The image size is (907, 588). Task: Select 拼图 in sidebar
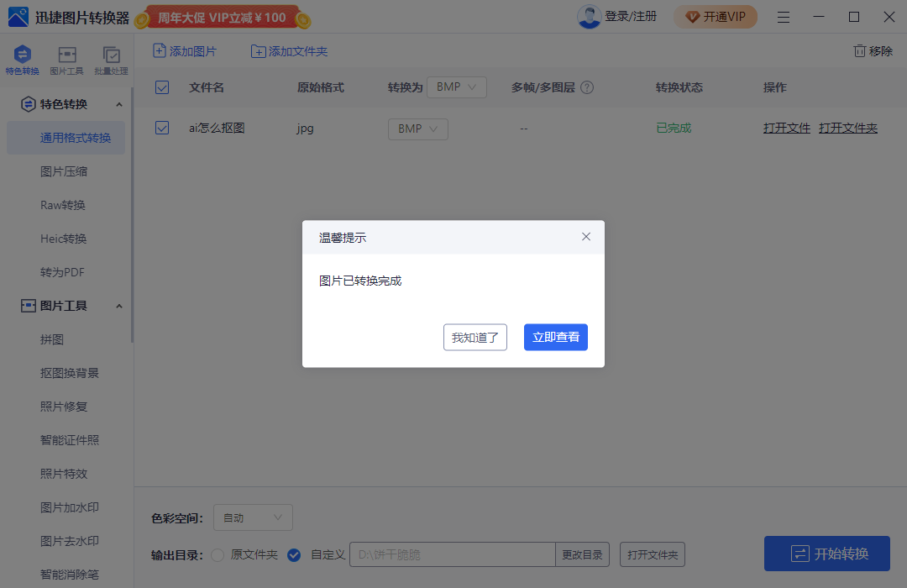click(x=52, y=339)
